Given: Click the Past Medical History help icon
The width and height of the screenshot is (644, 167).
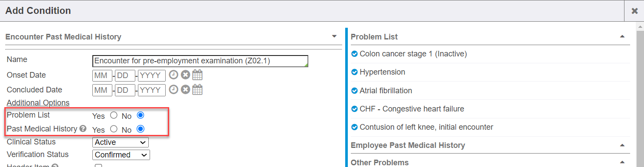Looking at the screenshot, I should coord(83,129).
